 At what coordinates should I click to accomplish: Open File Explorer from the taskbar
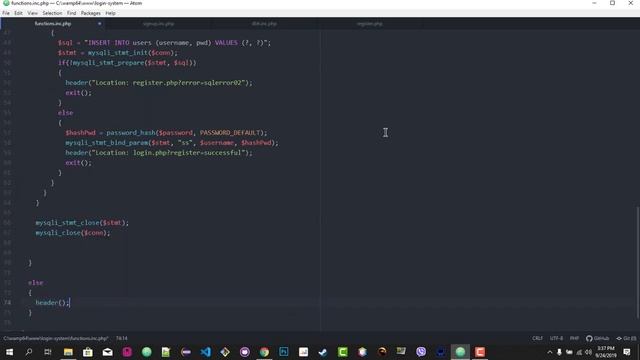(x=68, y=352)
